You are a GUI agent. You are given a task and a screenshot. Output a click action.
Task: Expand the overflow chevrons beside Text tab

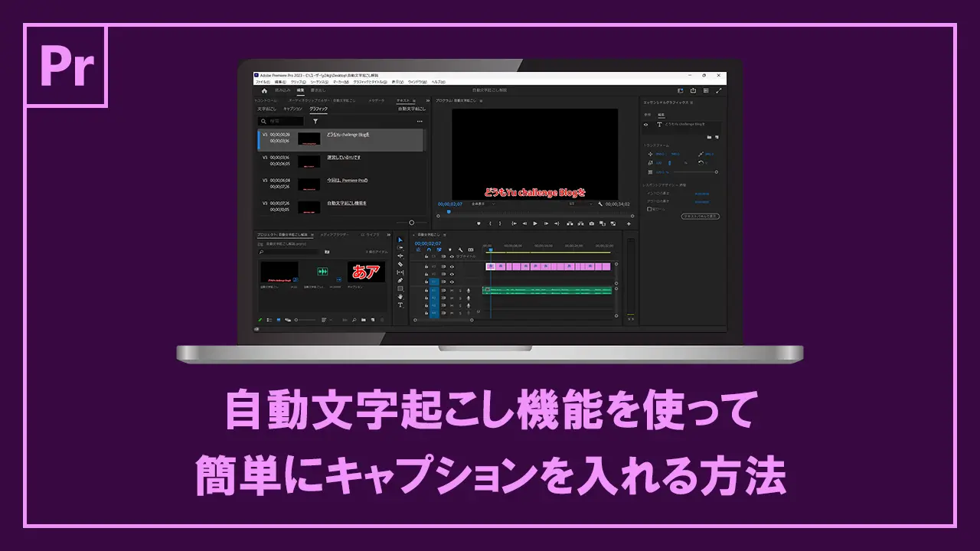tap(428, 101)
